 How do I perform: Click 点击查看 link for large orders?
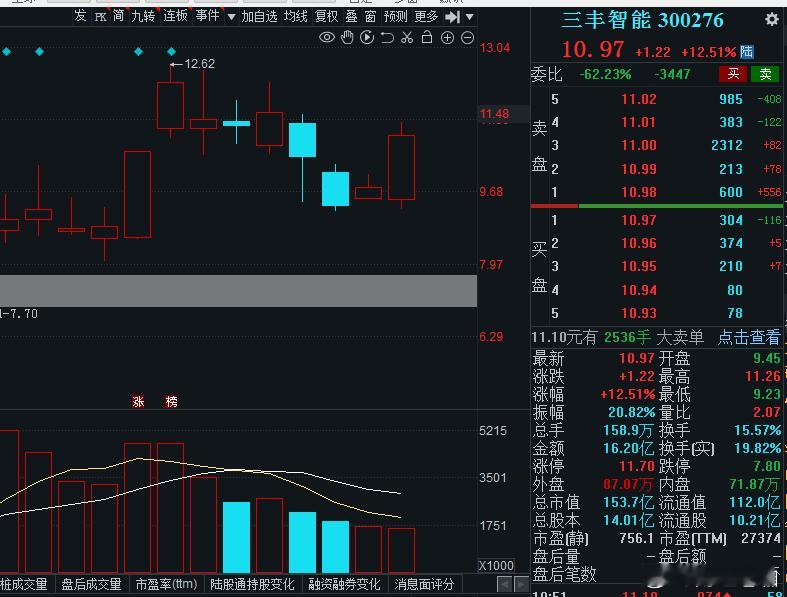[749, 337]
